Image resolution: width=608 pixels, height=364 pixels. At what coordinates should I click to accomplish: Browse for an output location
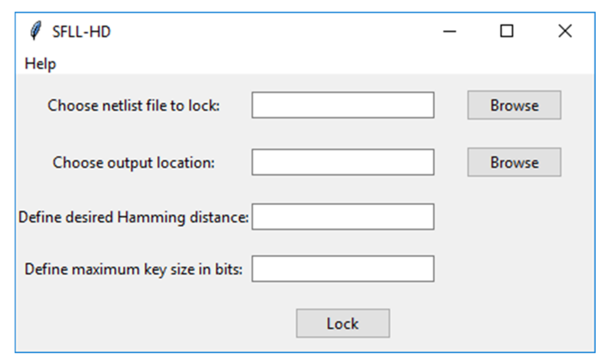coord(514,162)
